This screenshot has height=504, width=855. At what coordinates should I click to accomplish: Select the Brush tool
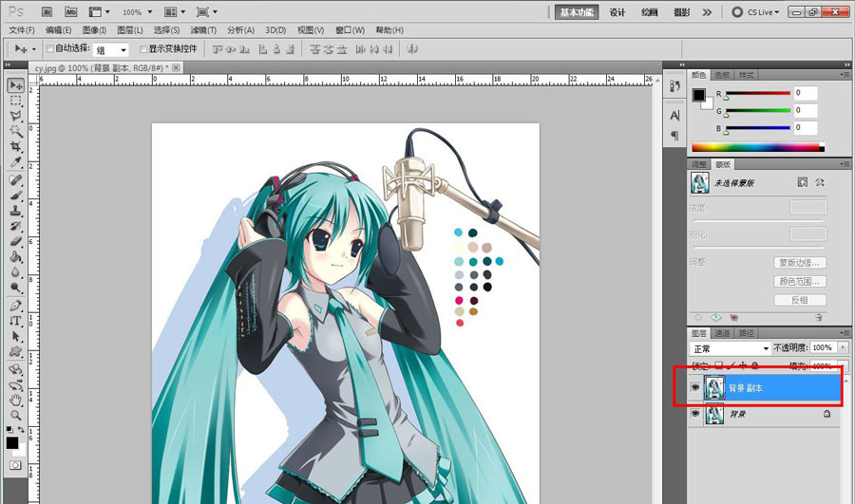pyautogui.click(x=16, y=196)
